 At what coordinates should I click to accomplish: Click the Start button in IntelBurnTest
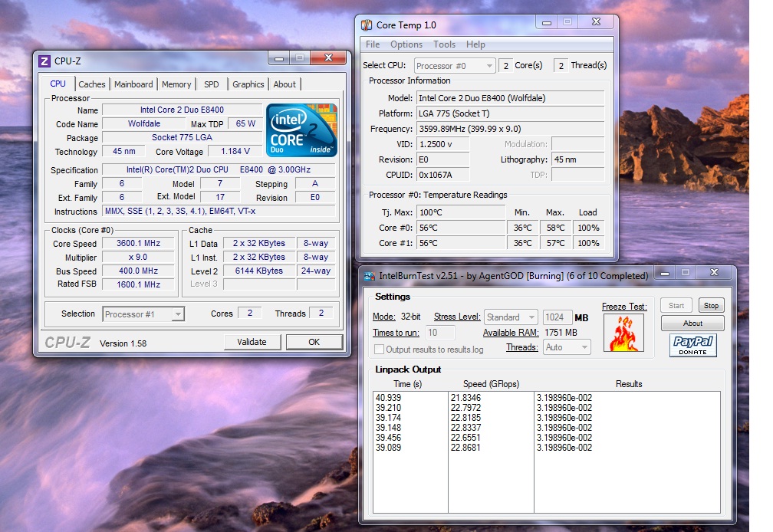pos(676,305)
